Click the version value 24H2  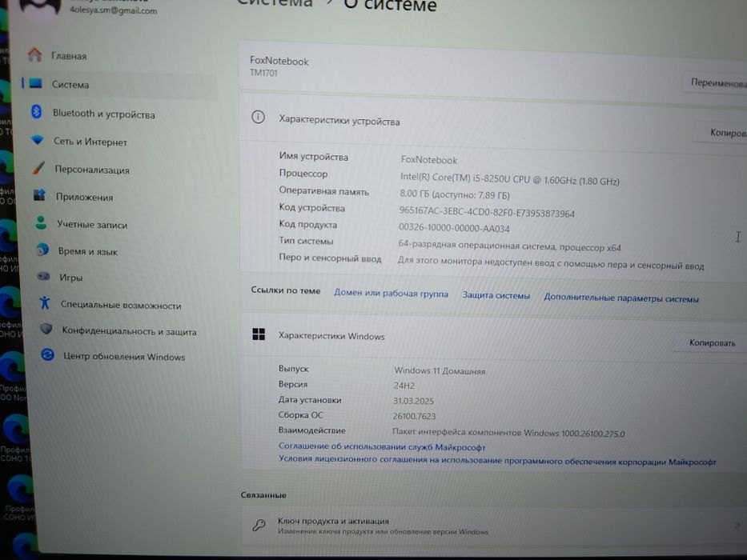(x=404, y=386)
